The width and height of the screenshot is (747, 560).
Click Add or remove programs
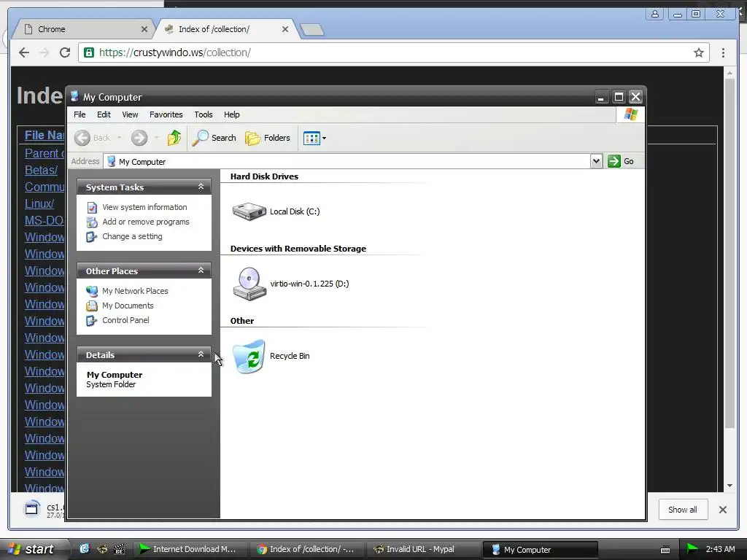coord(146,222)
